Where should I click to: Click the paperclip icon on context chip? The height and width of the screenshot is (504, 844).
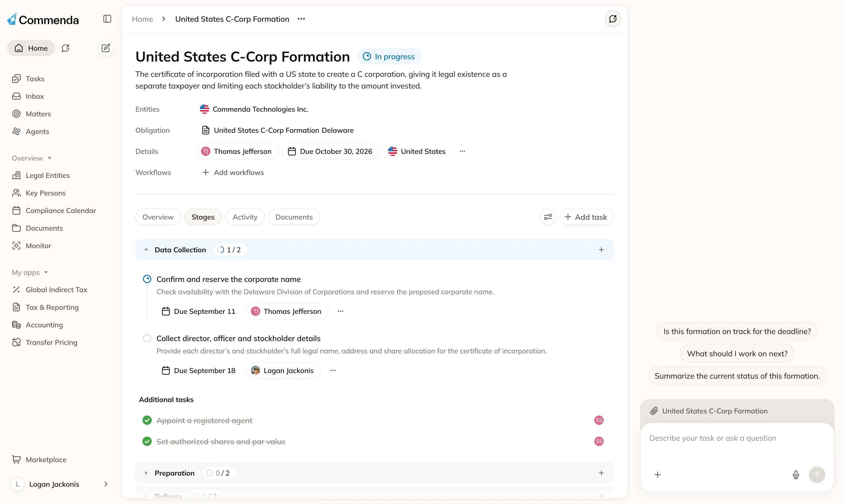point(654,411)
